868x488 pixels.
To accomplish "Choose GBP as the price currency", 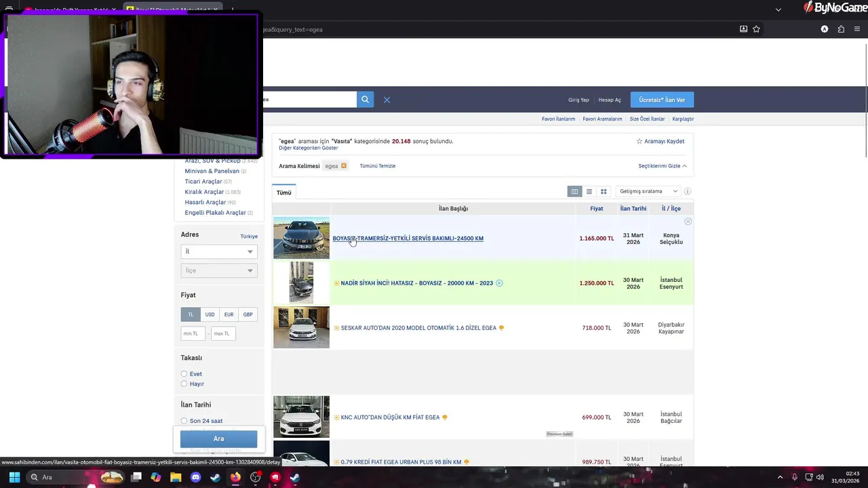I will pyautogui.click(x=248, y=314).
